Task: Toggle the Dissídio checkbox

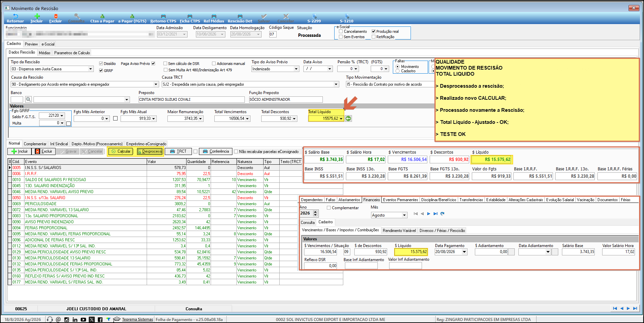Action: click(x=101, y=64)
